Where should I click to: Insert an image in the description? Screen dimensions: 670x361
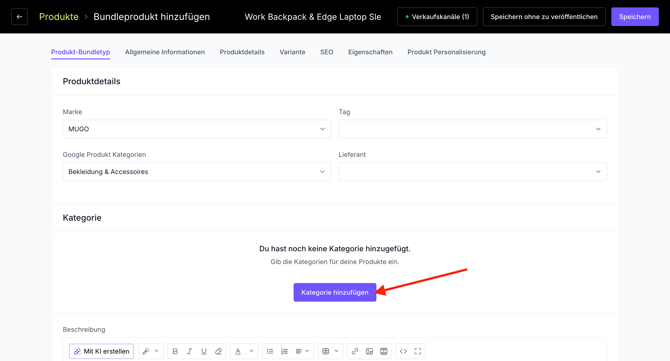369,351
